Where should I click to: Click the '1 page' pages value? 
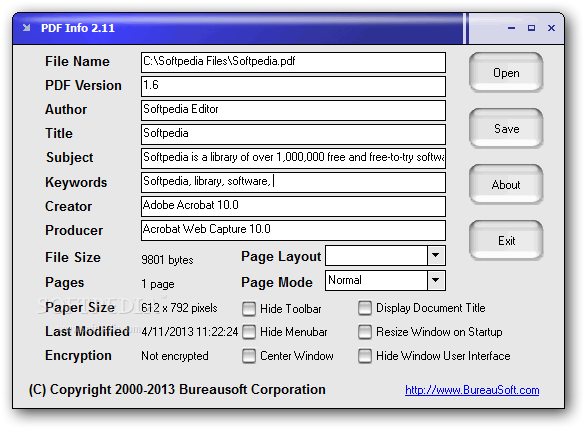pyautogui.click(x=158, y=284)
